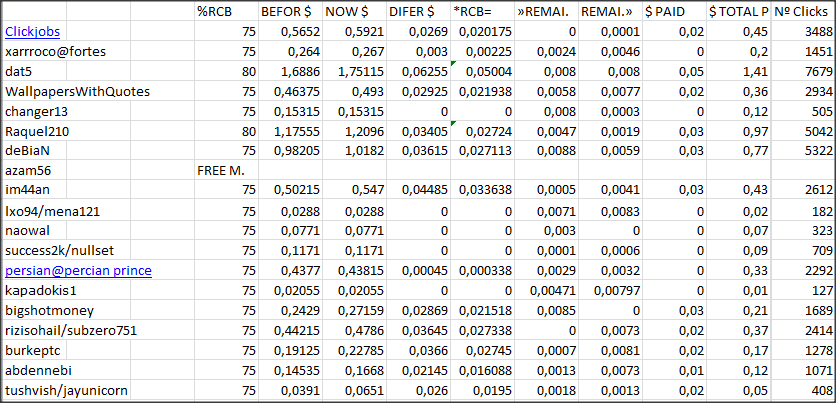Select the 0,98205 BEFOR value for deBiaN

point(290,151)
